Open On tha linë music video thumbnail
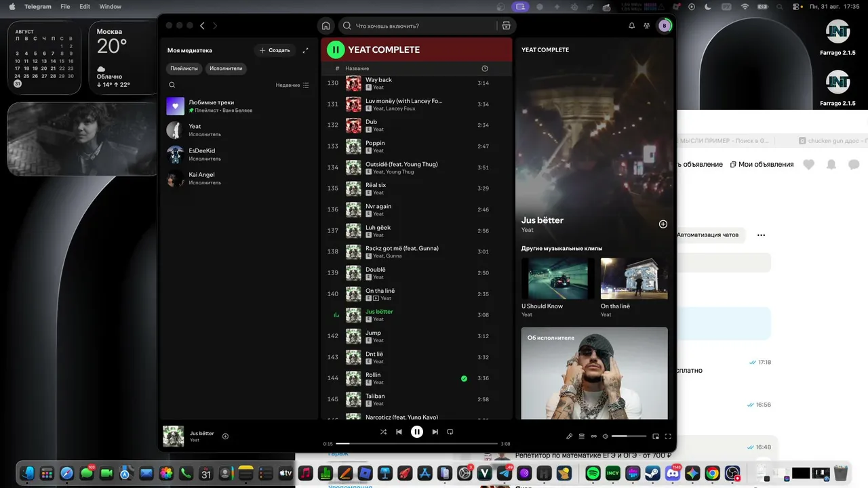 pos(634,279)
